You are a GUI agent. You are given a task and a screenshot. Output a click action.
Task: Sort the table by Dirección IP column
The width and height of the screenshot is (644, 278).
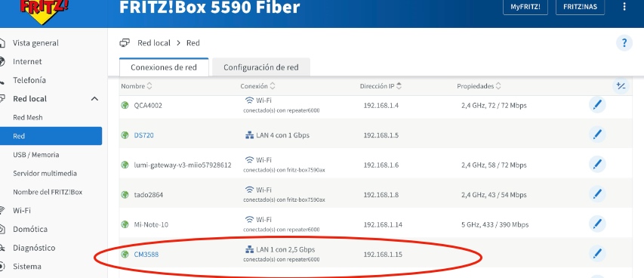(381, 86)
